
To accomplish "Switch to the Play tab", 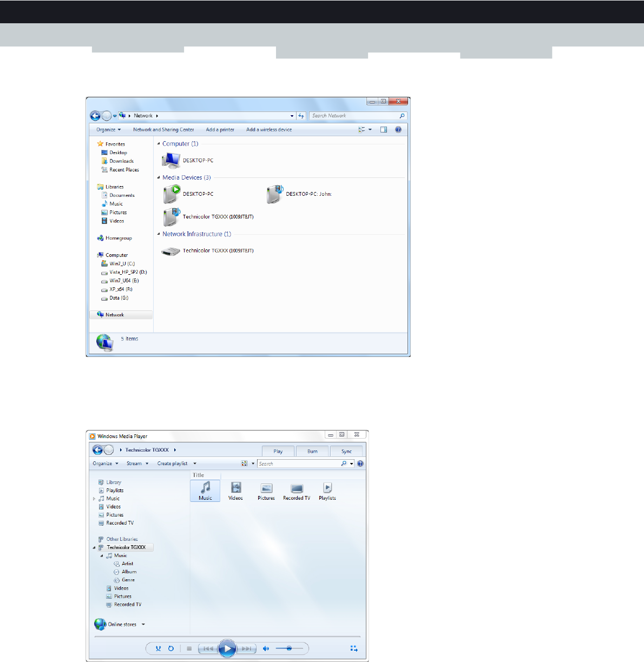I will (x=278, y=452).
